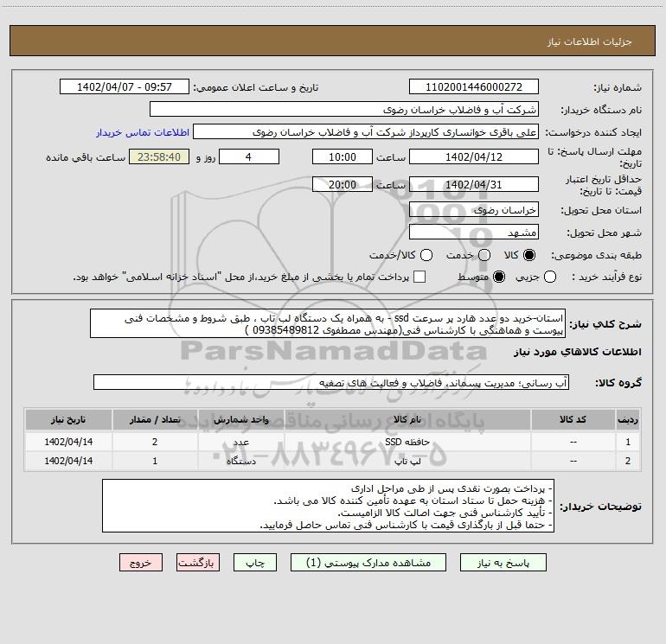Click the تاریخ نیاز column header
This screenshot has height=644, width=666.
(x=68, y=420)
